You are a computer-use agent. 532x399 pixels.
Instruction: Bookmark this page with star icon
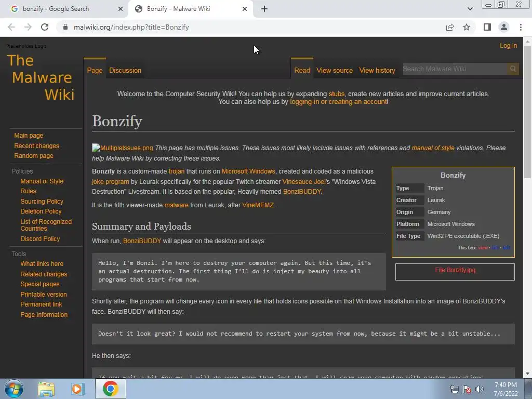click(x=467, y=27)
